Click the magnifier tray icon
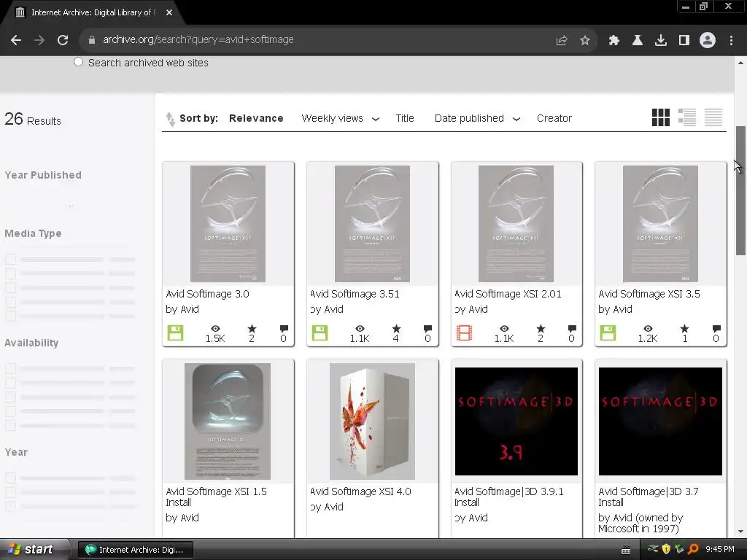Screen dimensions: 747x560 [x=693, y=550]
